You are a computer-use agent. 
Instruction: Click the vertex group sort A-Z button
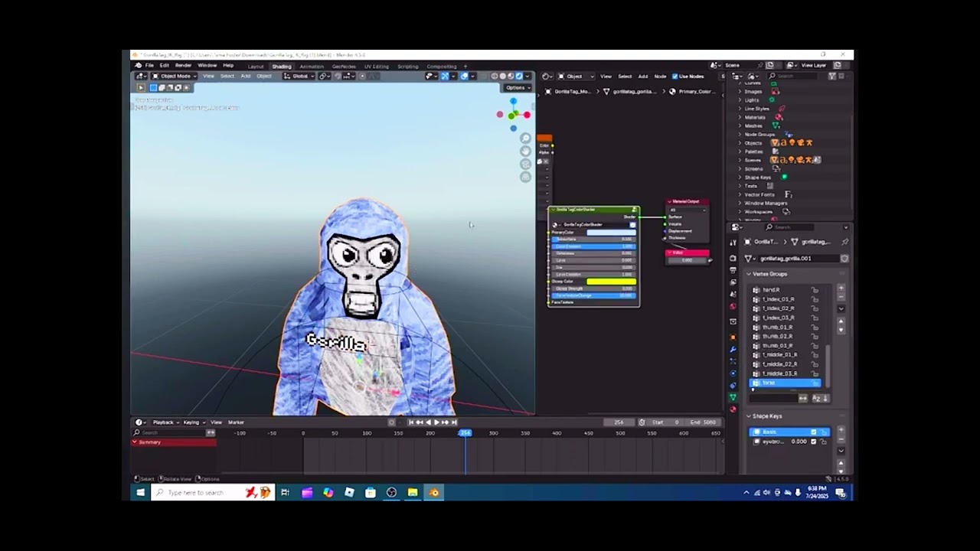[817, 399]
